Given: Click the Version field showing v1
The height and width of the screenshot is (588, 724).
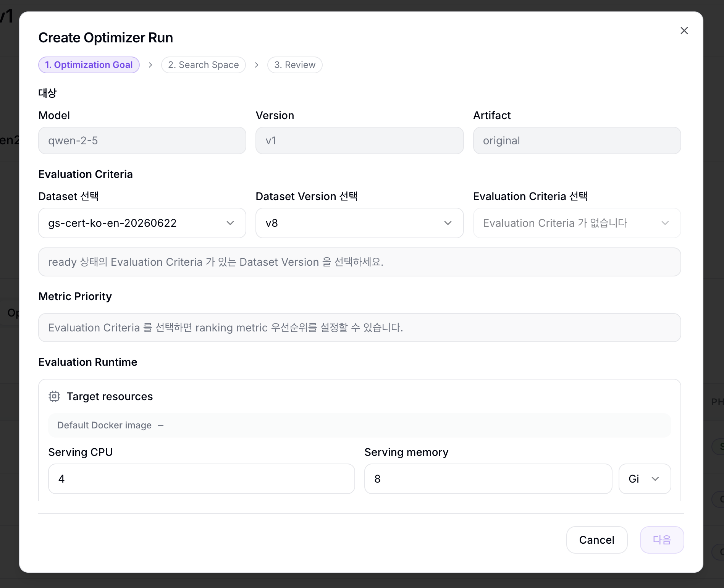Looking at the screenshot, I should [360, 141].
